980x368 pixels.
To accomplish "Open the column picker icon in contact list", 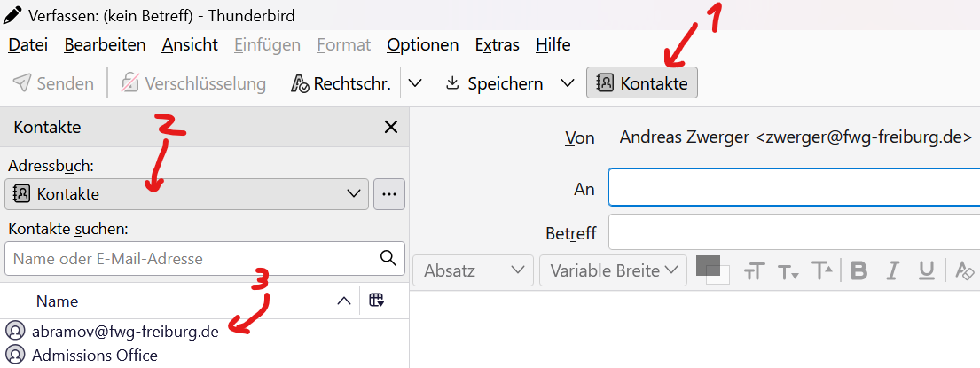I will 377,301.
